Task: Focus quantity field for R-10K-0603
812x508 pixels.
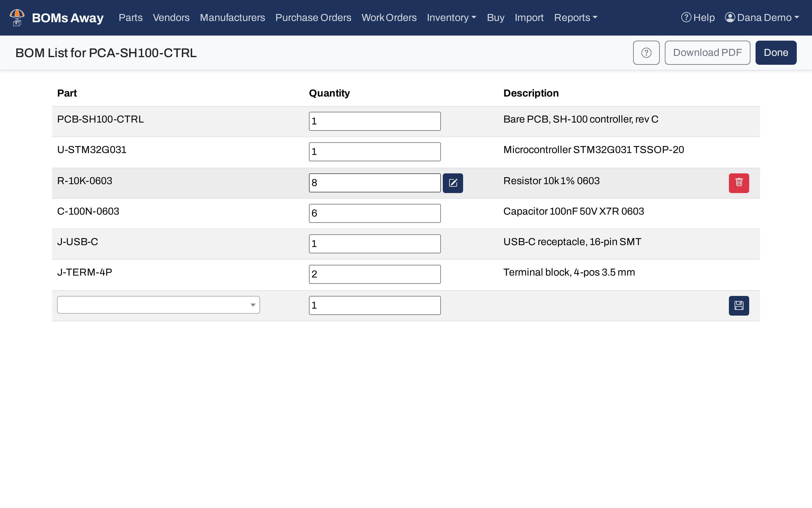Action: click(375, 183)
